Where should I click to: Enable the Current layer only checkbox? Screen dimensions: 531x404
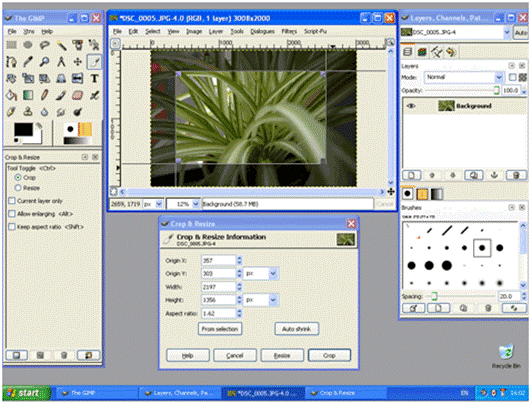tap(12, 201)
